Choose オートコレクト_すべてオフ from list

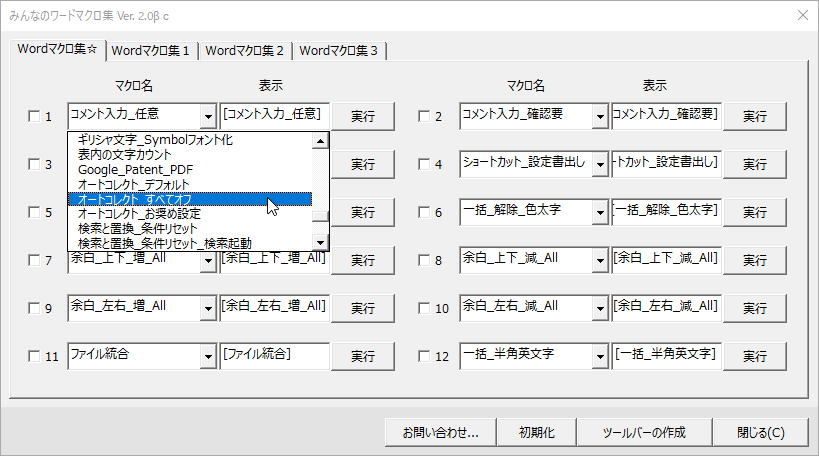coord(190,199)
